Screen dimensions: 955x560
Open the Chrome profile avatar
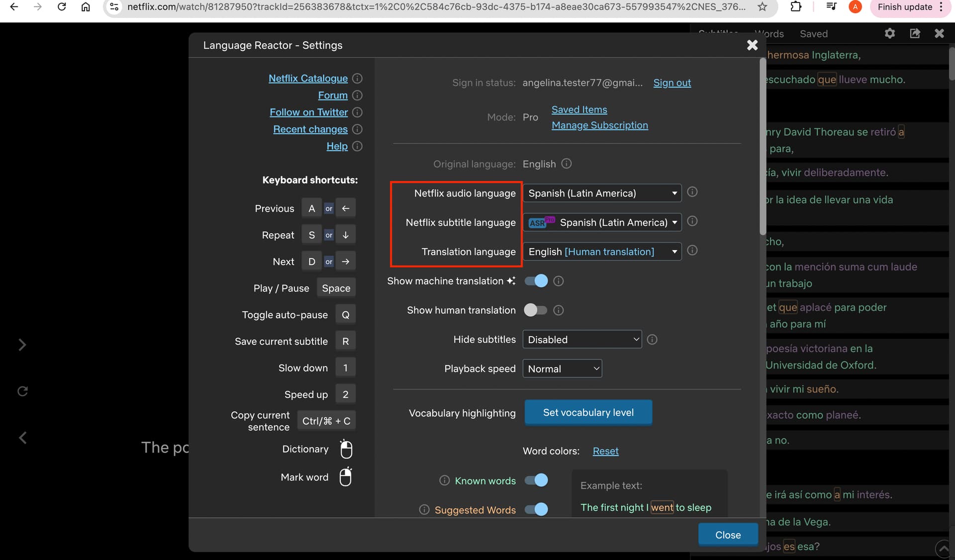click(x=855, y=7)
